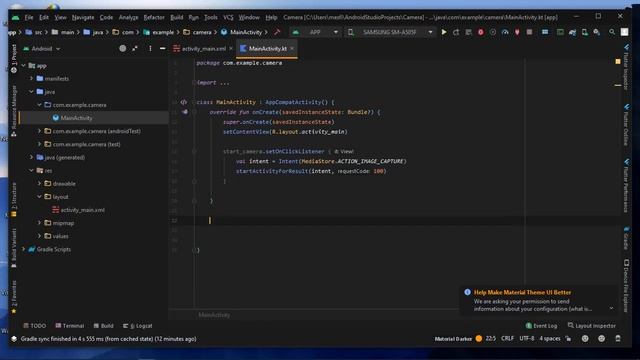Expand the drawable folder

tap(40, 183)
